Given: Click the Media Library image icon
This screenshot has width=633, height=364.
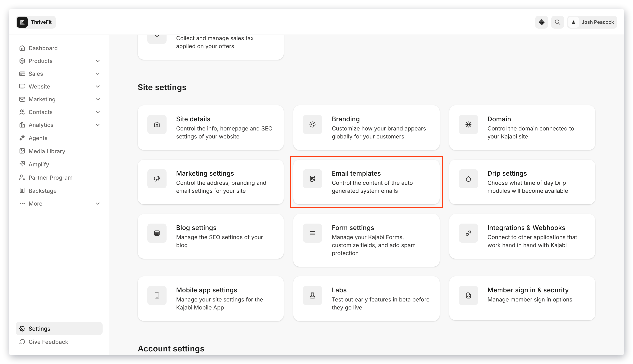Looking at the screenshot, I should 22,151.
